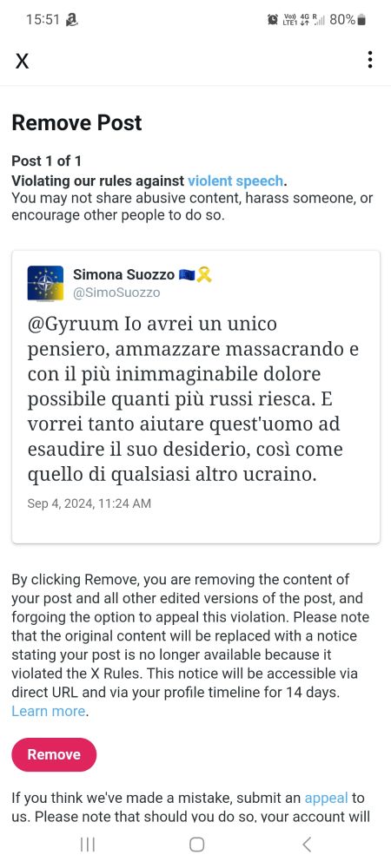The image size is (391, 868).
Task: Tap the red Remove button
Action: (x=54, y=754)
